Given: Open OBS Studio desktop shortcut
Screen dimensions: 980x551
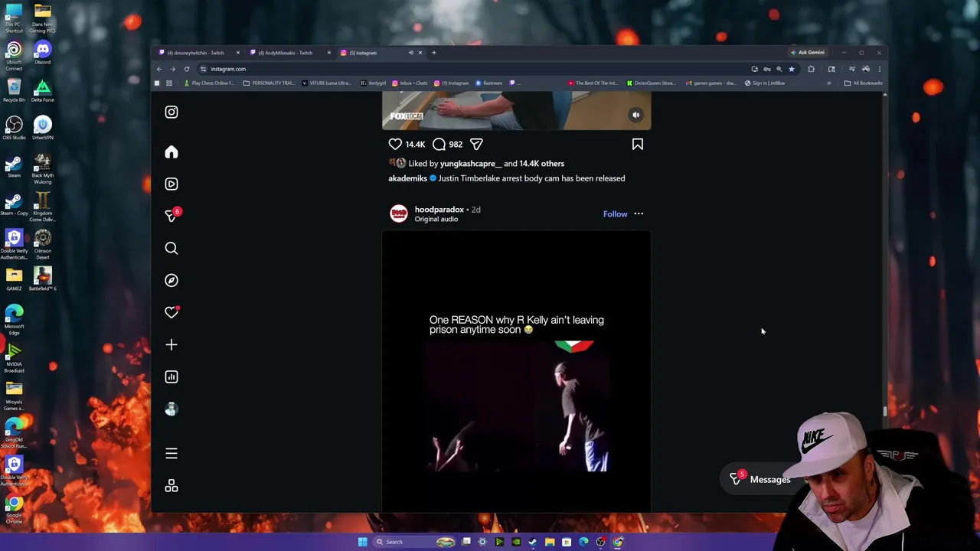Looking at the screenshot, I should point(14,128).
